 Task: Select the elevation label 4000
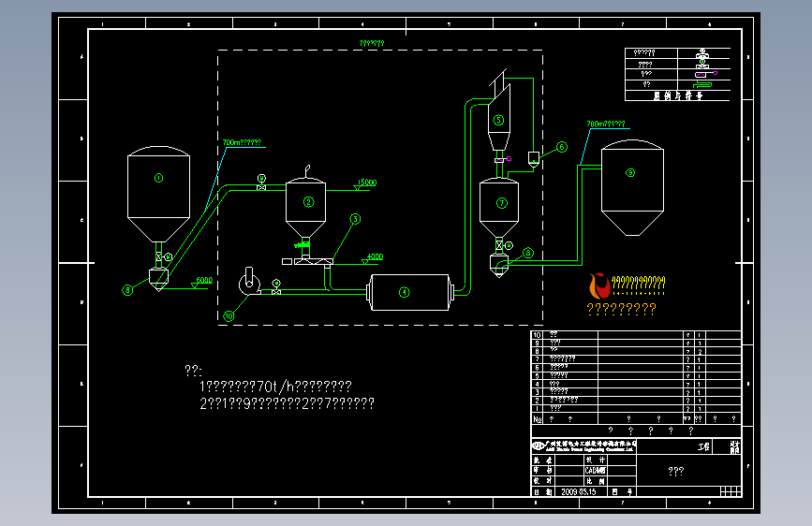coord(373,258)
